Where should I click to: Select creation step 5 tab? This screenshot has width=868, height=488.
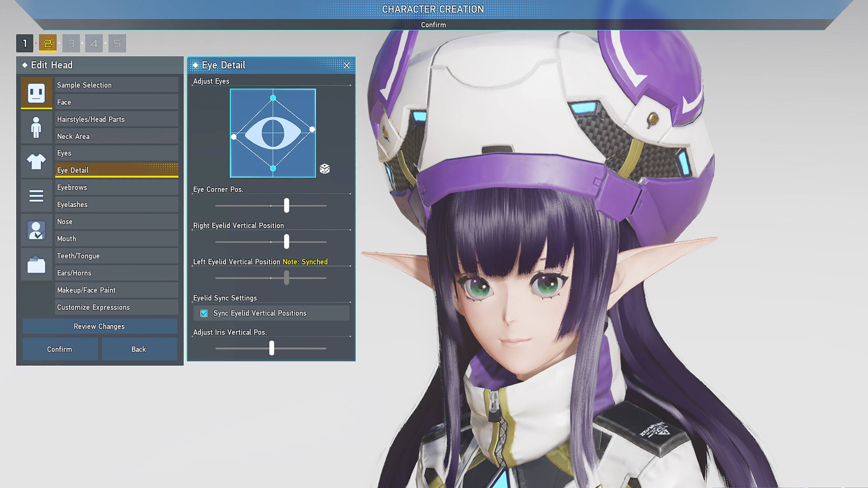[117, 43]
